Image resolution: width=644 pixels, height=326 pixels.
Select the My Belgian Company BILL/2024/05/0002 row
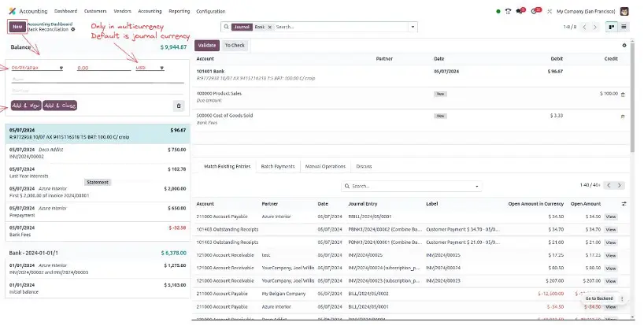(409, 294)
